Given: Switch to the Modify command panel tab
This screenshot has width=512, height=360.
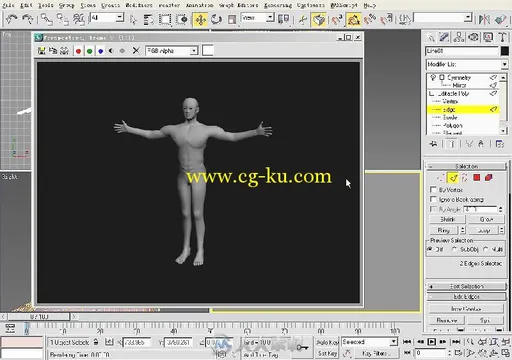Looking at the screenshot, I should coord(444,37).
